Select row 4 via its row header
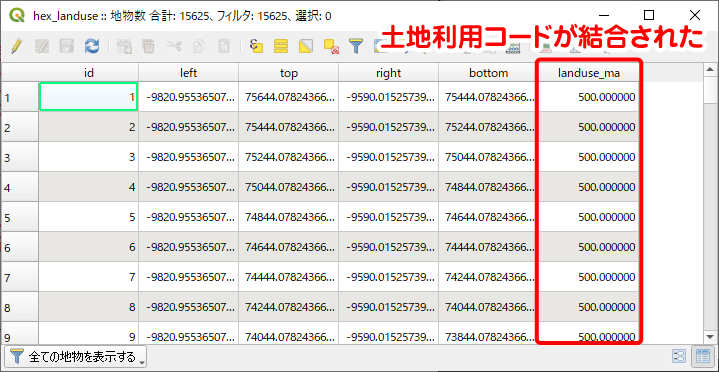 point(20,187)
